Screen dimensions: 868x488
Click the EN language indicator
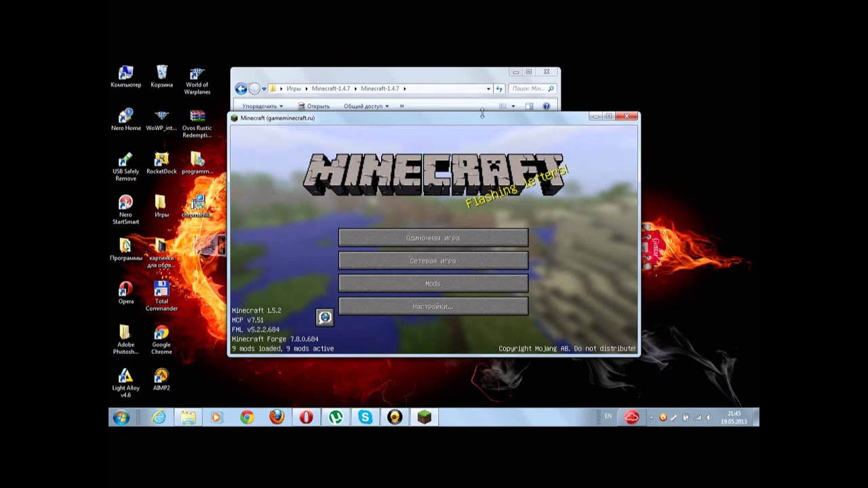608,416
